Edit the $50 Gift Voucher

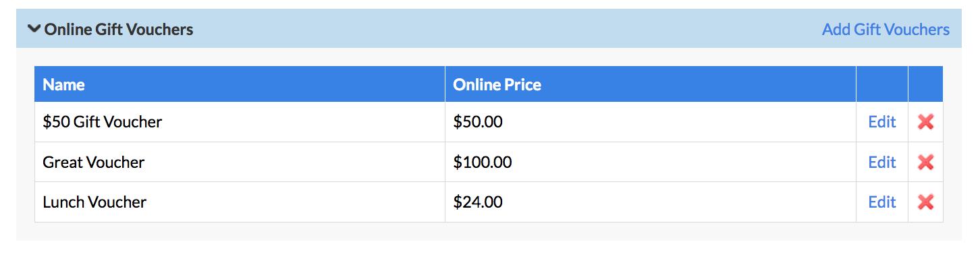[x=882, y=122]
